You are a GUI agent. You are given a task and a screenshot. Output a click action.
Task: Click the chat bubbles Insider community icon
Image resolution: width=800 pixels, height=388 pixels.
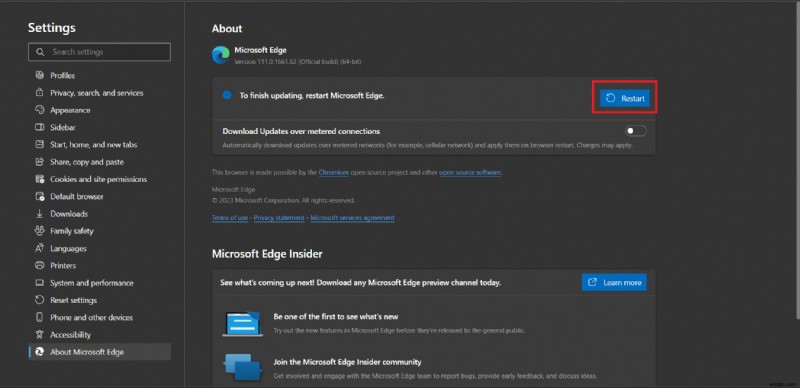(x=243, y=368)
